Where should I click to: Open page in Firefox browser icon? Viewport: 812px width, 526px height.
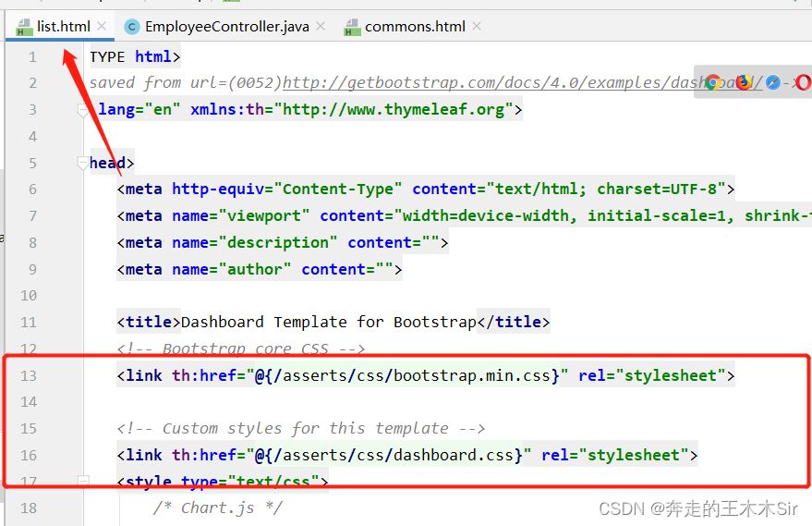tap(743, 83)
